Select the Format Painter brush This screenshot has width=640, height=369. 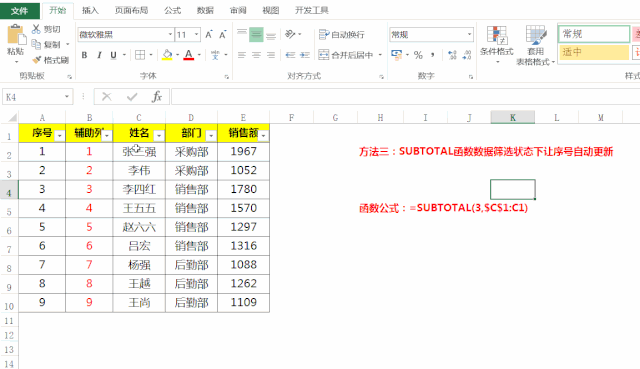(x=37, y=60)
